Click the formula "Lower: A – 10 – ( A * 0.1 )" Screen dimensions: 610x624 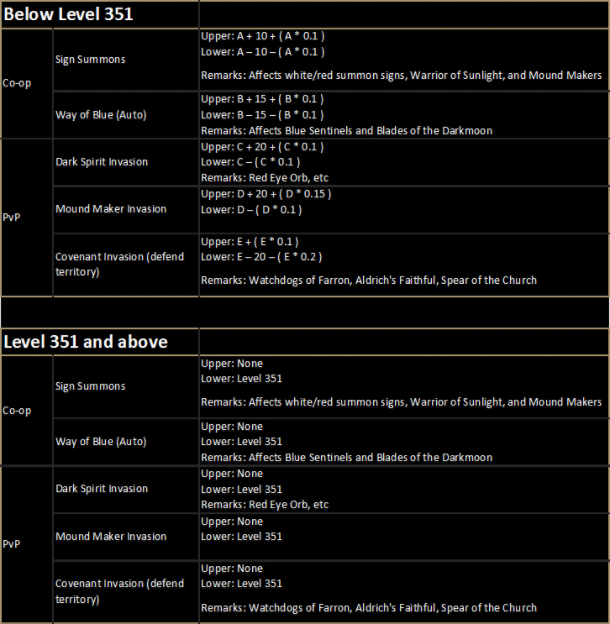[x=263, y=52]
